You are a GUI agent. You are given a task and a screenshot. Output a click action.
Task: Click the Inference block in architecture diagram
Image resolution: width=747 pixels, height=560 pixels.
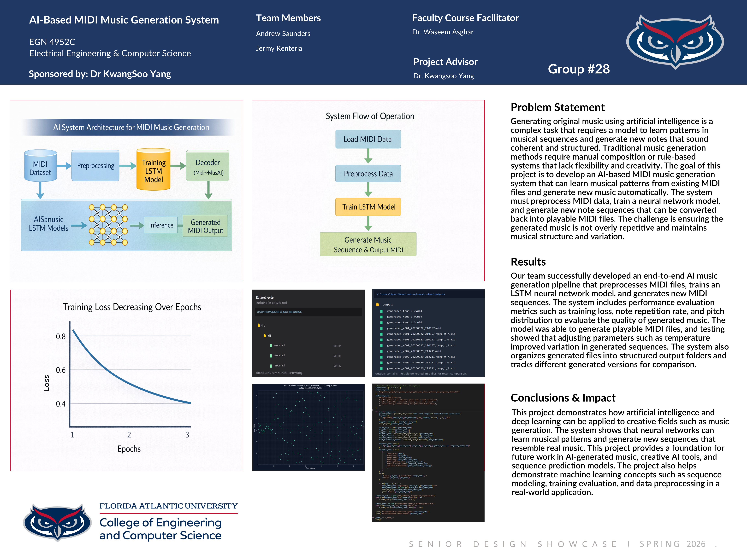tap(161, 225)
